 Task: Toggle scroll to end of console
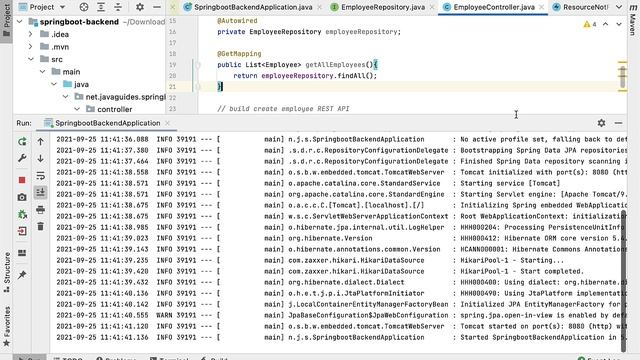pyautogui.click(x=40, y=193)
